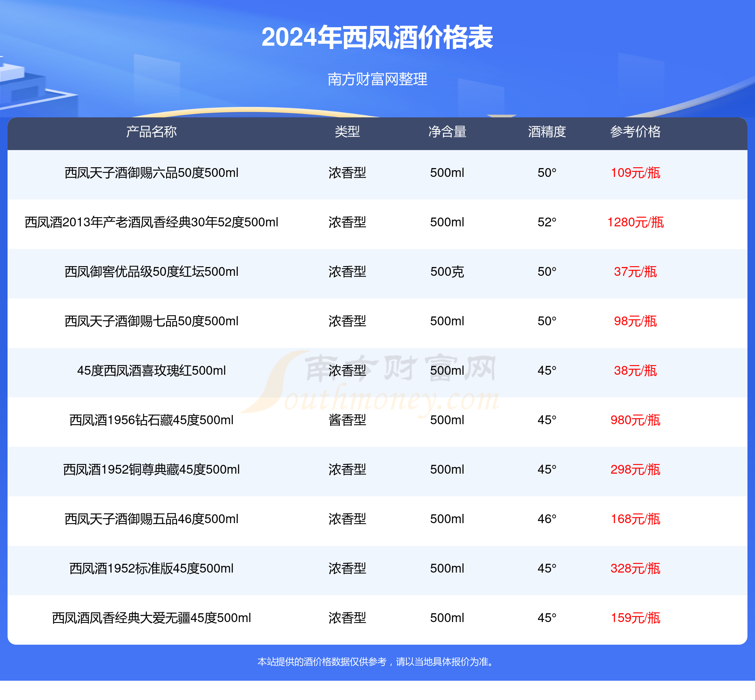The image size is (755, 700).
Task: Click 浓香型 in the 铜尊典藏 row
Action: point(347,469)
